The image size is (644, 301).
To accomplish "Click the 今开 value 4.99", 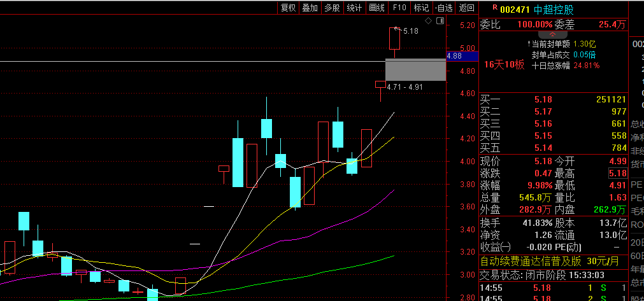I will 618,162.
